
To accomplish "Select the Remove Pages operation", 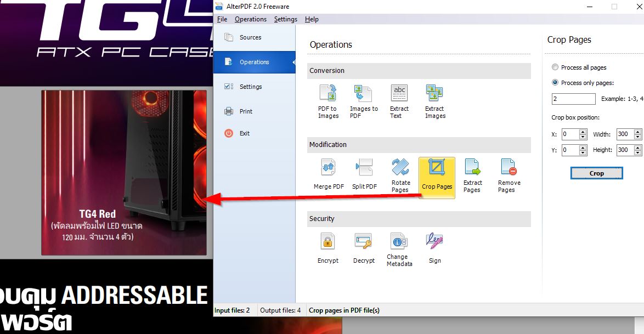I will point(509,176).
